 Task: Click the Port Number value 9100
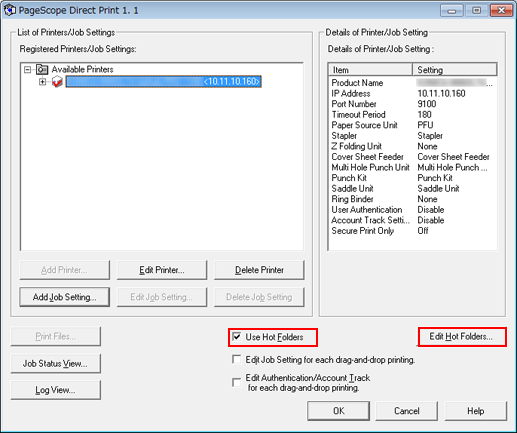[427, 104]
